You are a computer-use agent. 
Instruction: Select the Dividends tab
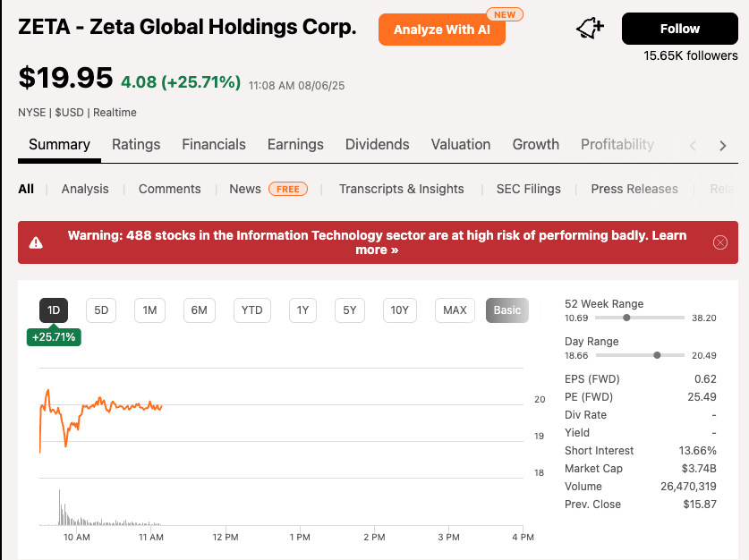[x=377, y=145]
